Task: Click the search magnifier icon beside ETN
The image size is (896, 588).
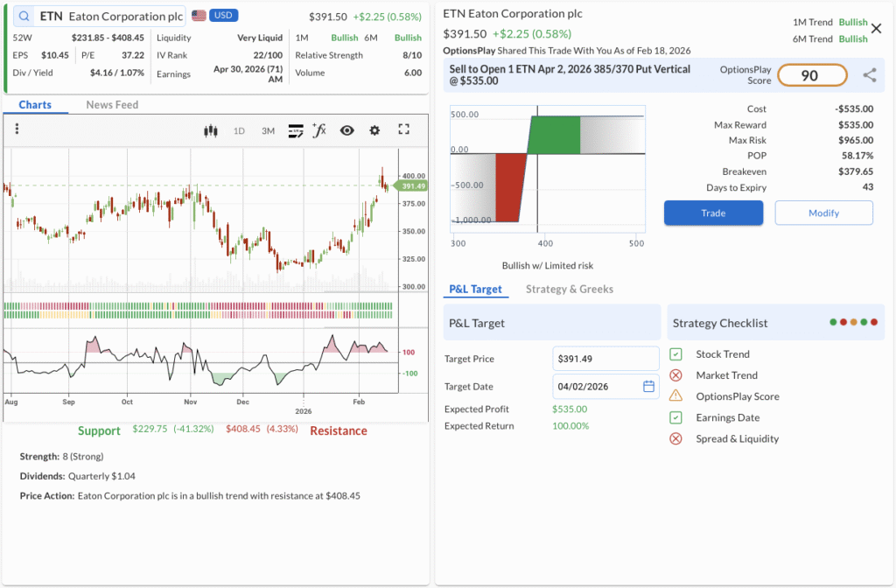Action: coord(24,16)
